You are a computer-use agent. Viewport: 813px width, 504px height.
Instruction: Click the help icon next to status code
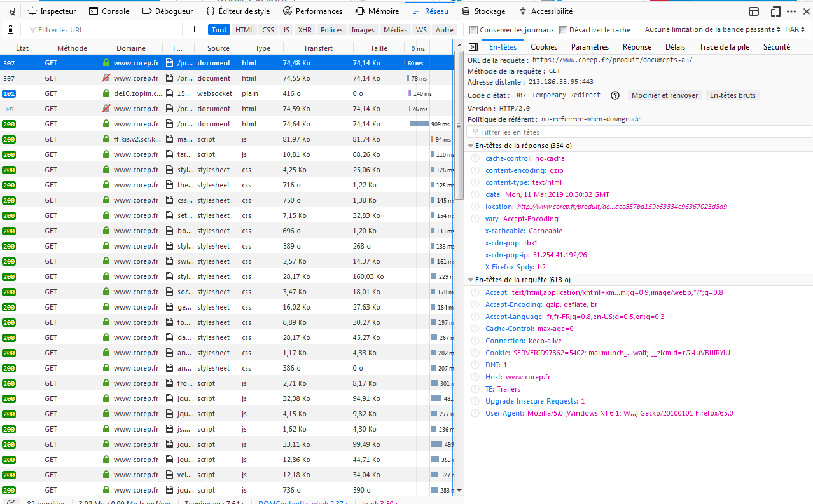click(x=615, y=95)
